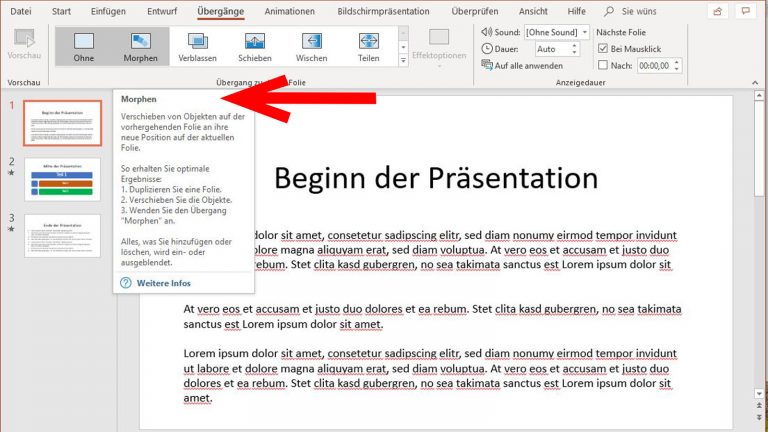The height and width of the screenshot is (432, 768).
Task: Select the Wischen transition
Action: (x=312, y=47)
